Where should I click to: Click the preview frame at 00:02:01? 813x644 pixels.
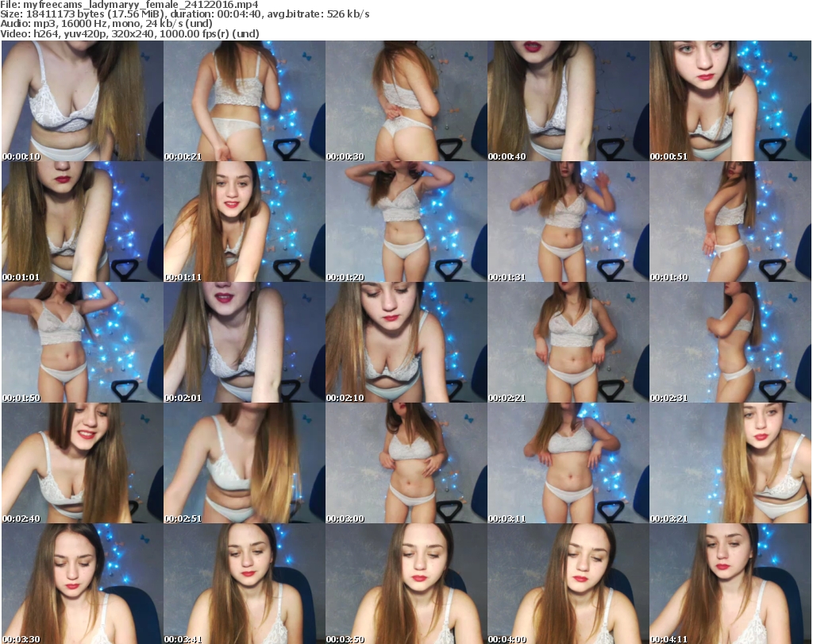click(x=245, y=343)
